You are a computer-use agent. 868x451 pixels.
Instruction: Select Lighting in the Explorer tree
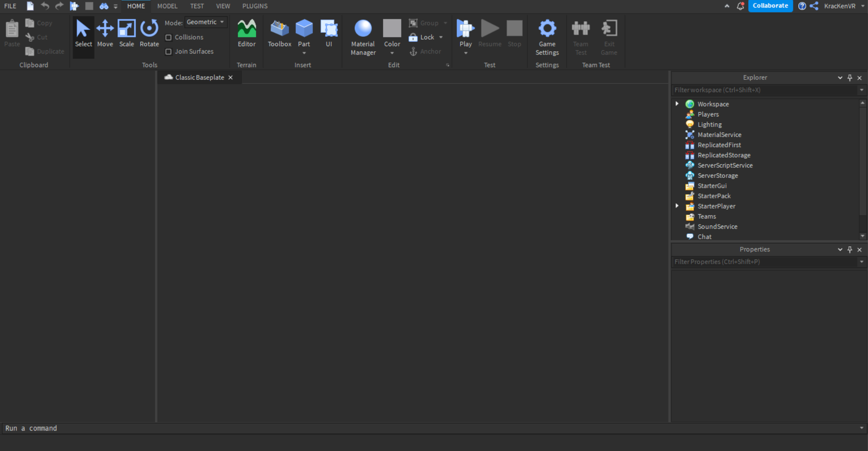710,124
